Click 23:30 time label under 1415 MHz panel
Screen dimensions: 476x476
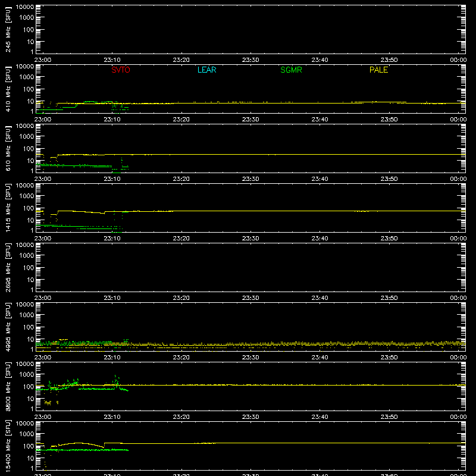coord(250,239)
